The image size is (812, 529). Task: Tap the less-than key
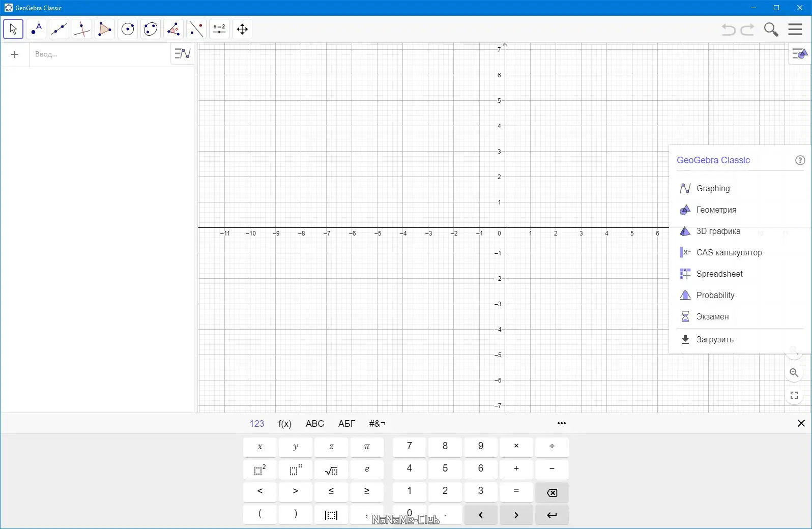[x=260, y=491]
